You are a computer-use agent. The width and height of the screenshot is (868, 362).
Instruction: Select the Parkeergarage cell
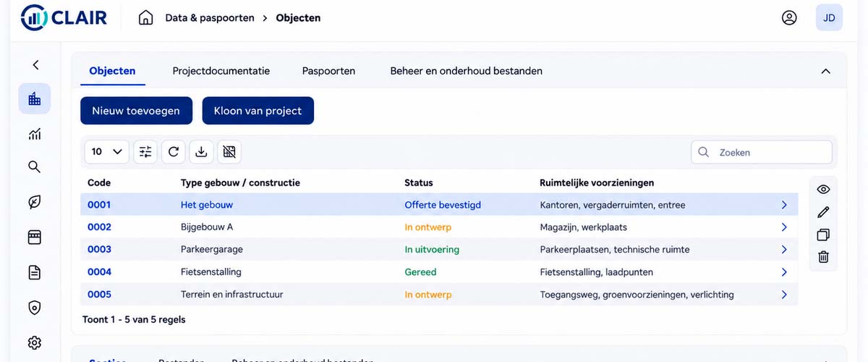click(212, 250)
